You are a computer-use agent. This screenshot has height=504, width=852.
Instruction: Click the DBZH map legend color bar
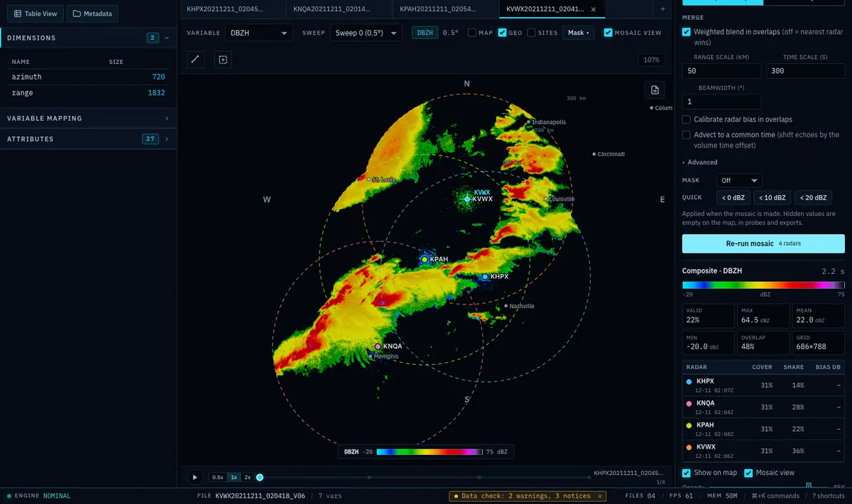428,451
